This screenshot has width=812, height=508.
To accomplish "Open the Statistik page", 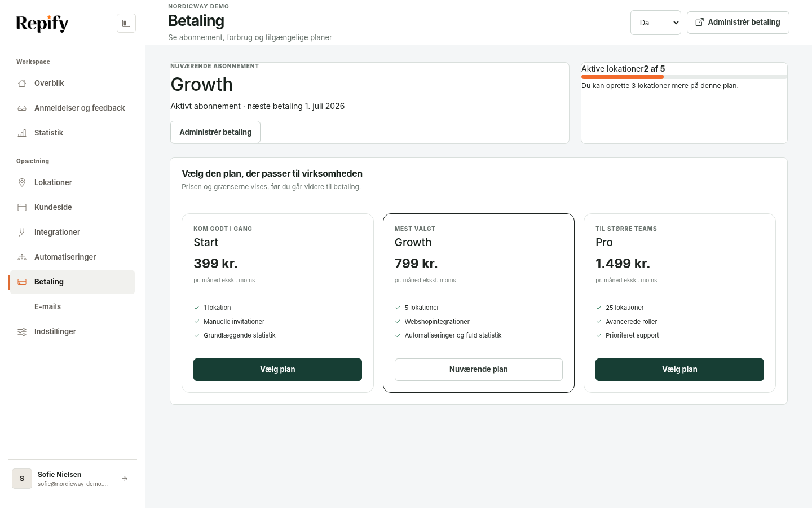I will pyautogui.click(x=72, y=133).
